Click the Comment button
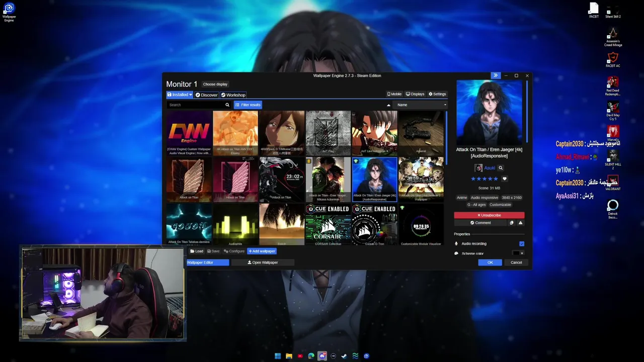 pyautogui.click(x=480, y=223)
